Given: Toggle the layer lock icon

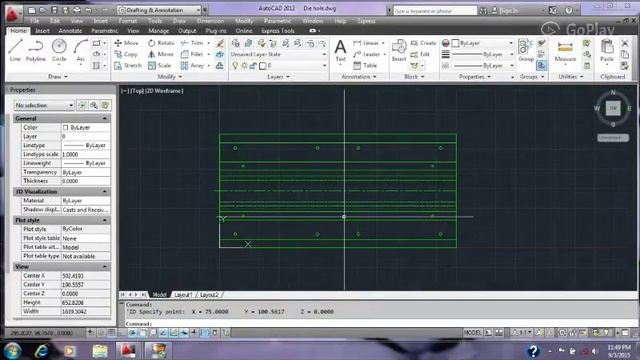Looking at the screenshot, I should click(x=253, y=65).
